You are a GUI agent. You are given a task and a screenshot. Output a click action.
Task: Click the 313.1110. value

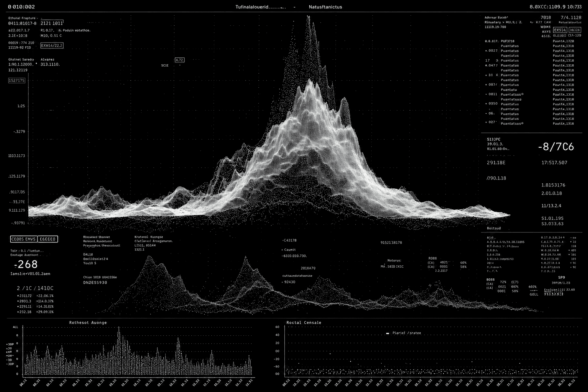tap(50, 64)
